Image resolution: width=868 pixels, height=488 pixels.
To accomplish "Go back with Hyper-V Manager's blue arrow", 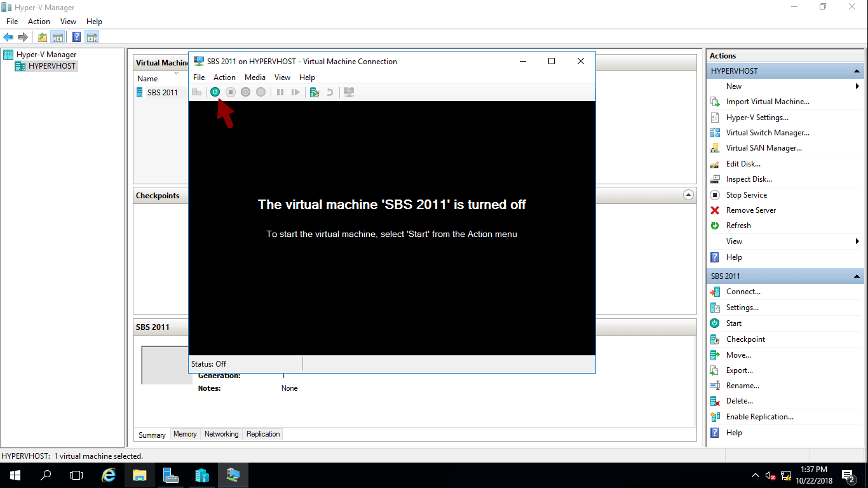I will [x=8, y=37].
